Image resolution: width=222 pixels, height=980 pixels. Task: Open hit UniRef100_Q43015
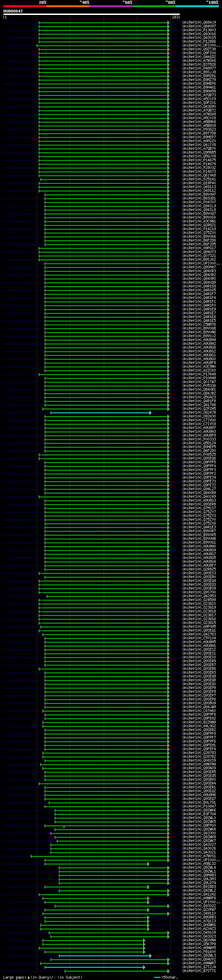point(199,38)
